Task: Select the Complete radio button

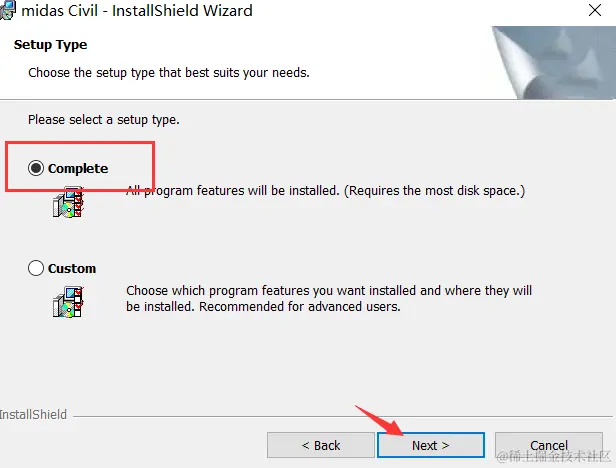Action: click(36, 168)
